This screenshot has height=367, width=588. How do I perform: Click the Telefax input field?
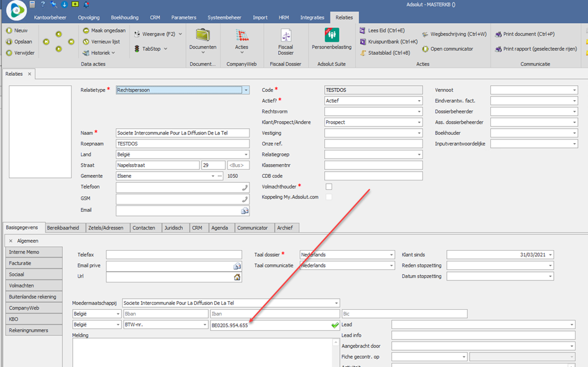(x=174, y=255)
